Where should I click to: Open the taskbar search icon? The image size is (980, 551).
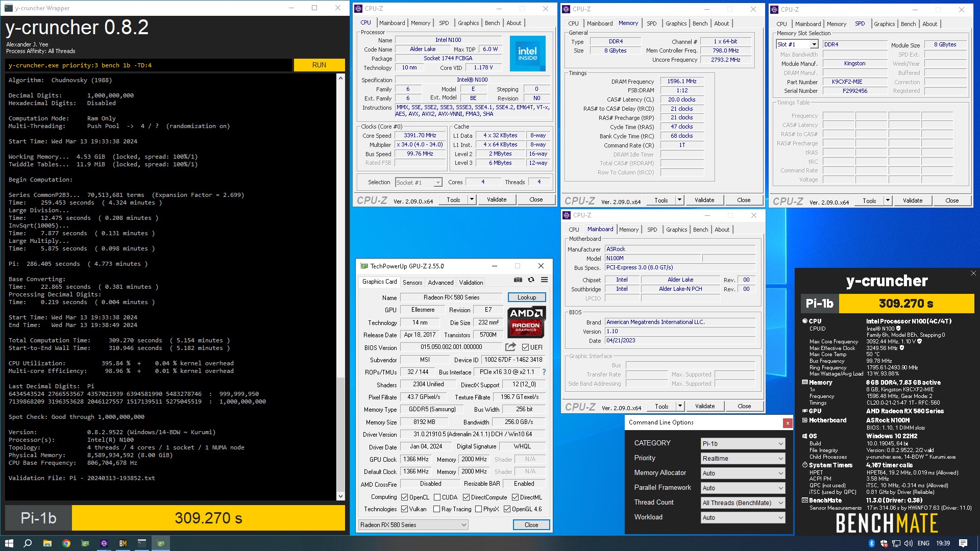(28, 543)
